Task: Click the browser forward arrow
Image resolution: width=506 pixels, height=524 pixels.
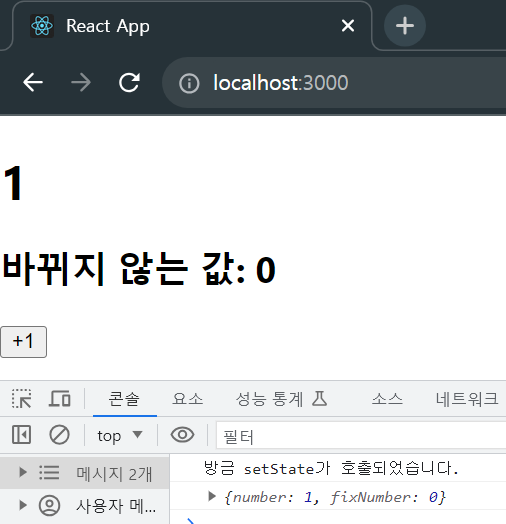Action: tap(81, 83)
